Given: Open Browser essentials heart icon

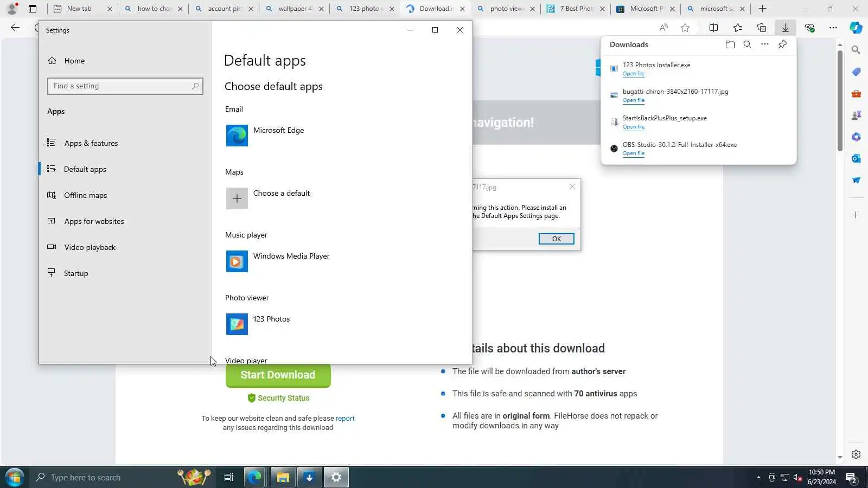Looking at the screenshot, I should tap(809, 28).
